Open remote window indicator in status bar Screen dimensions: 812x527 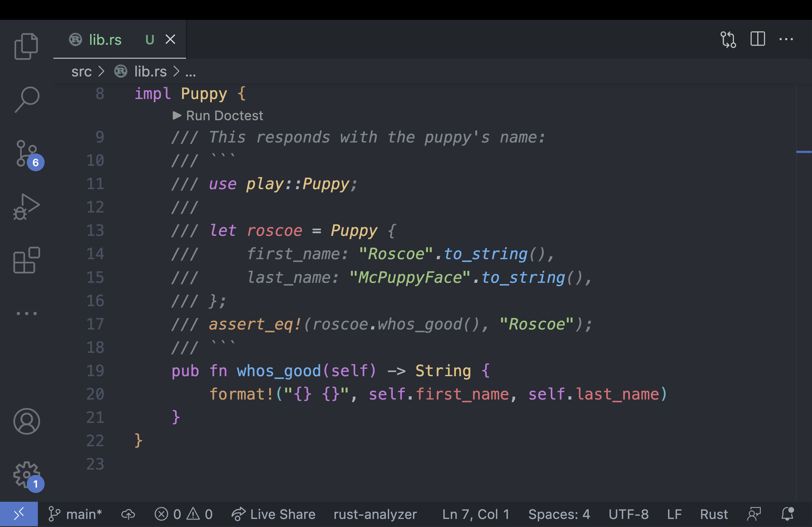[19, 514]
